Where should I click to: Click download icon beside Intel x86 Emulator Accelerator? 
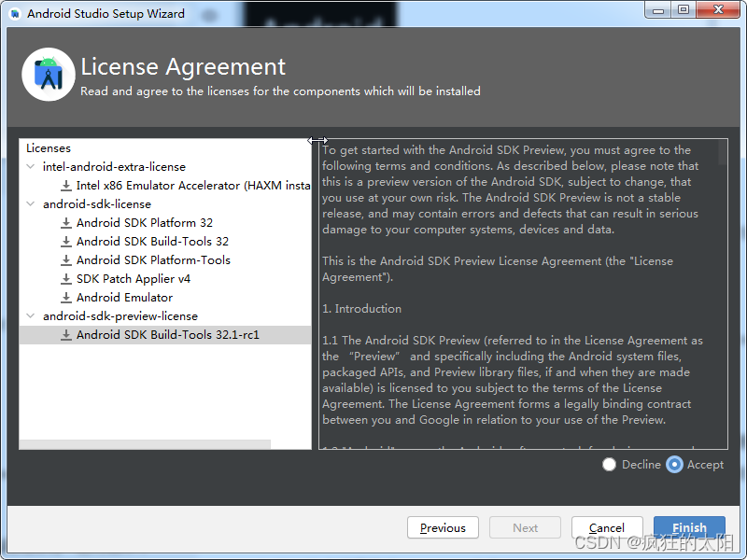[66, 185]
